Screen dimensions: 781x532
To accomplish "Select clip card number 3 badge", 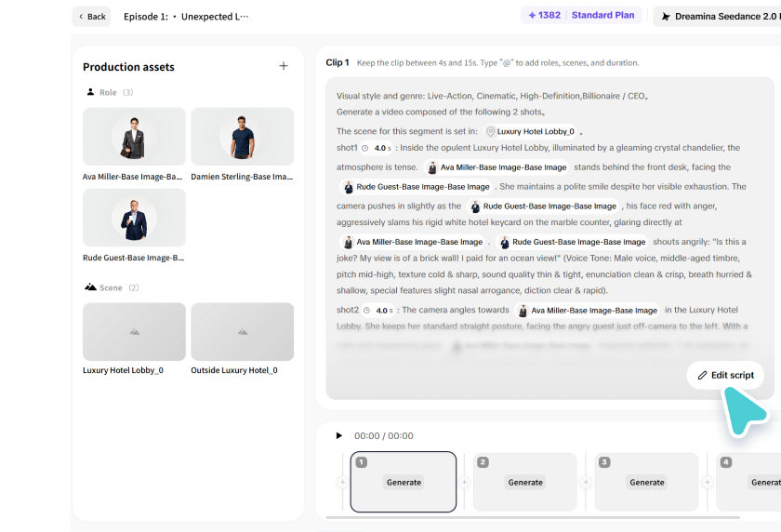I will pyautogui.click(x=604, y=462).
